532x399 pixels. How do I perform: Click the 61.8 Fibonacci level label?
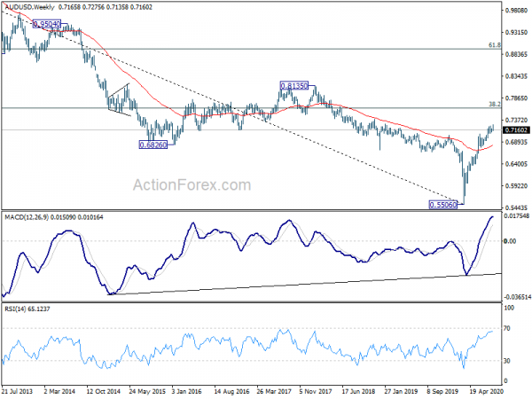click(x=495, y=45)
